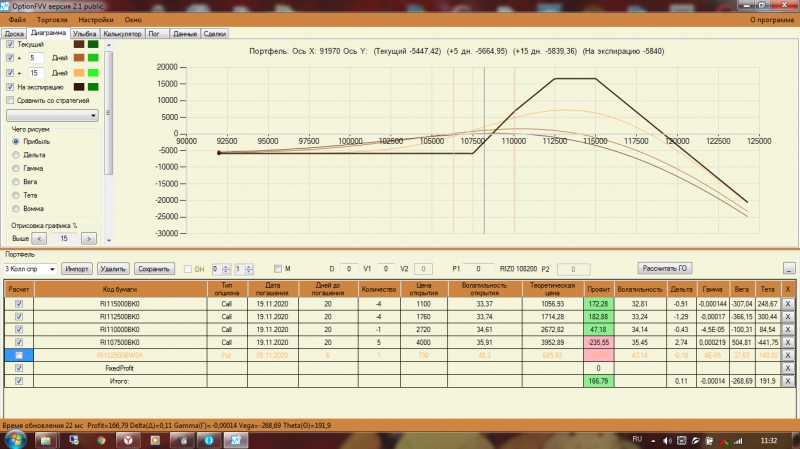The height and width of the screenshot is (449, 800).
Task: Toggle the DH checkbox
Action: point(188,269)
